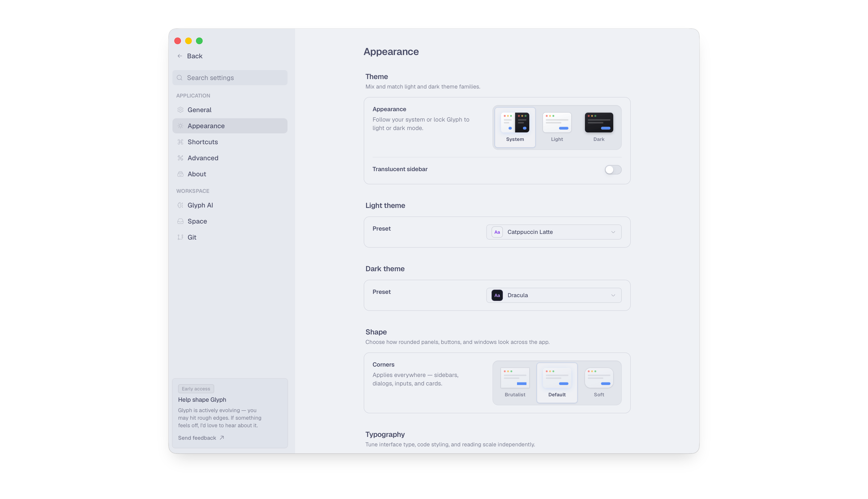Click the Advanced tools icon
The width and height of the screenshot is (868, 499).
[x=180, y=158]
